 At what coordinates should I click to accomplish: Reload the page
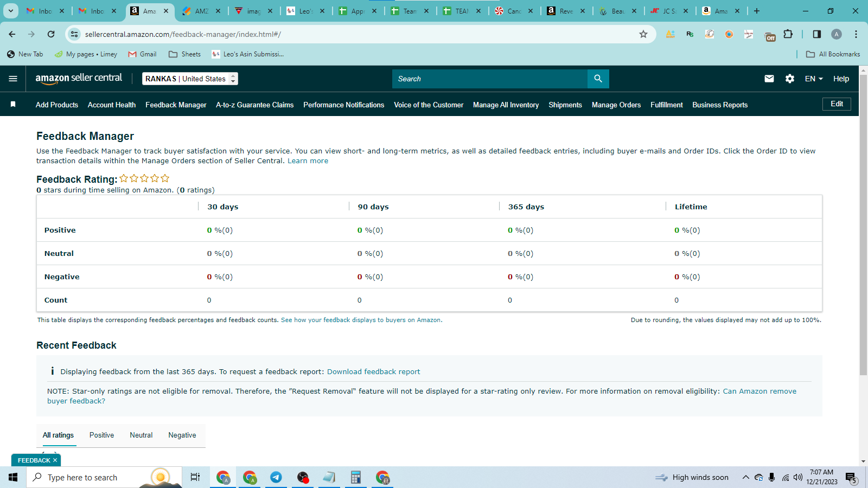tap(51, 34)
